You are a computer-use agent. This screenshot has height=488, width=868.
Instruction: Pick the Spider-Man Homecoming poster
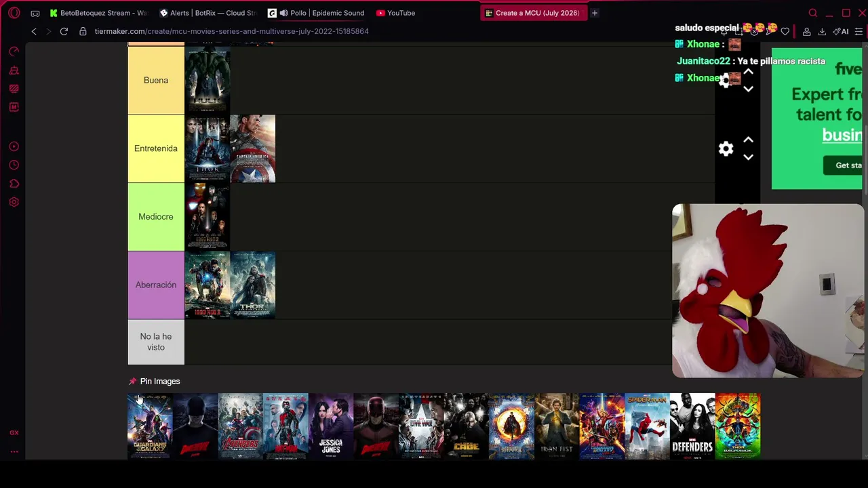(x=648, y=426)
